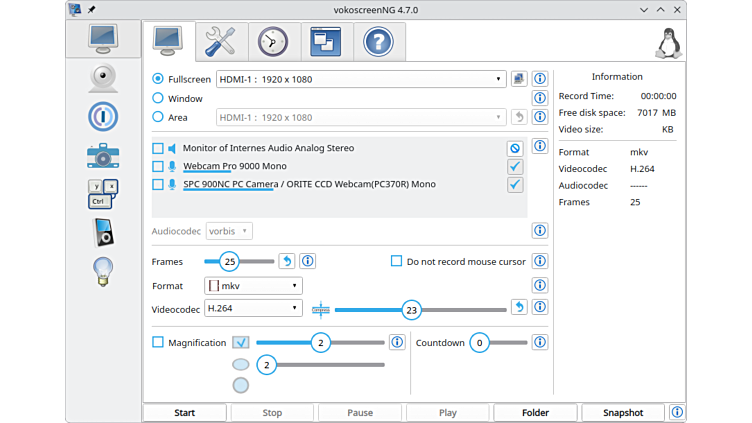
Task: Click the lightbulb sidebar icon
Action: (x=103, y=270)
